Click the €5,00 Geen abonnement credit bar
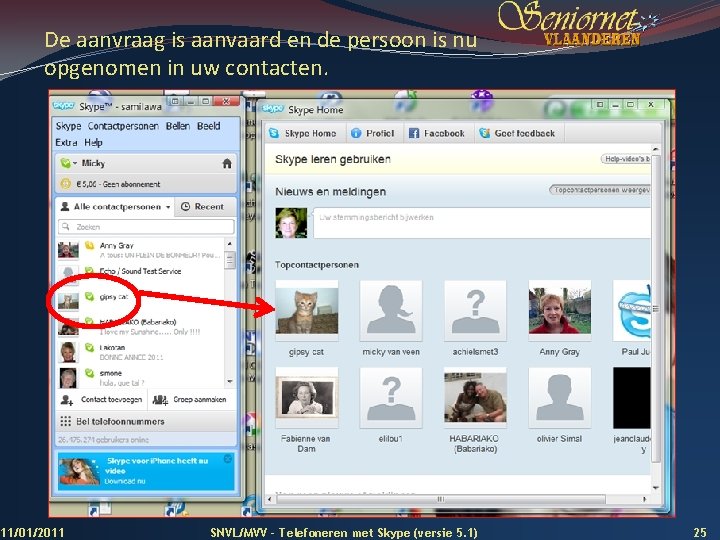 pos(146,184)
